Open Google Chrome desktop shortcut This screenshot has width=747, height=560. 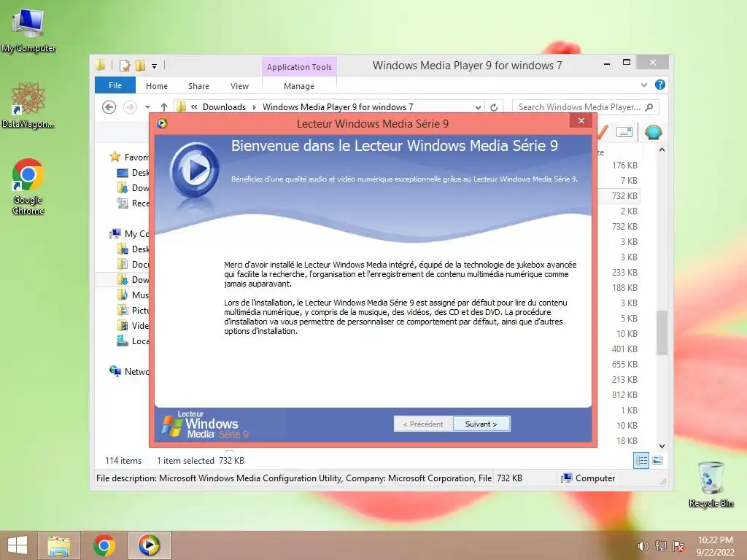28,187
